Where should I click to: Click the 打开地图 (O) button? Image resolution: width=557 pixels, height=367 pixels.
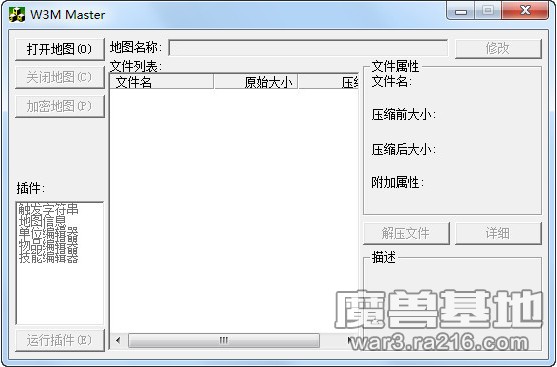[x=60, y=49]
